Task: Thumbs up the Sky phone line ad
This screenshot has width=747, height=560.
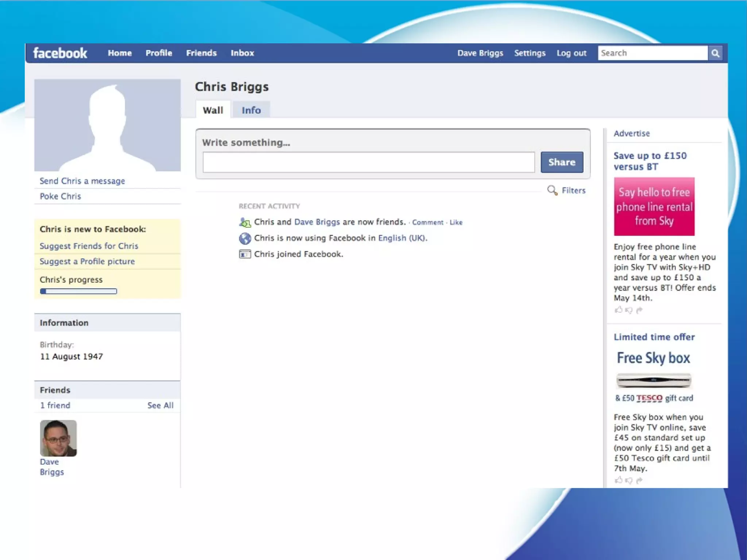Action: point(619,310)
